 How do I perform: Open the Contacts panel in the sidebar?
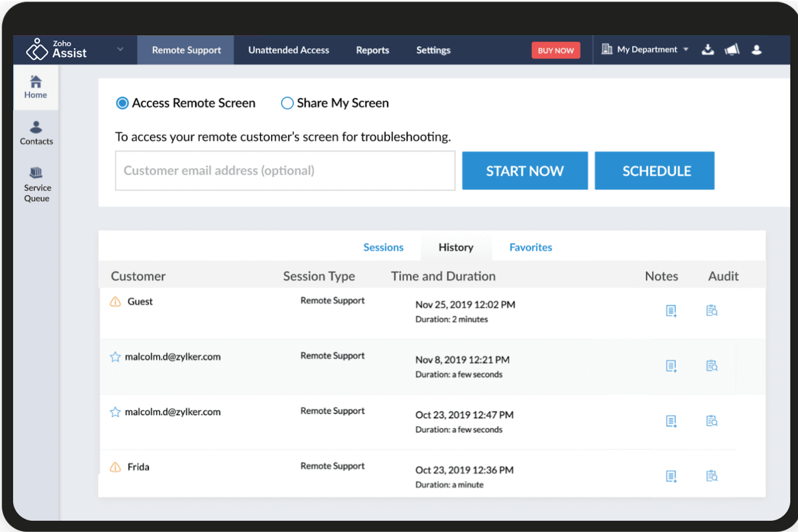[x=36, y=132]
